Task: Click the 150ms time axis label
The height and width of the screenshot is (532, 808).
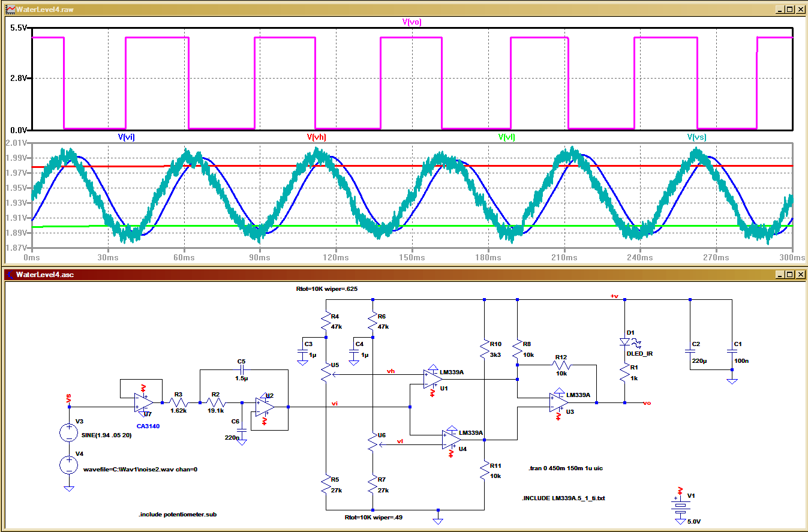Action: [x=411, y=257]
